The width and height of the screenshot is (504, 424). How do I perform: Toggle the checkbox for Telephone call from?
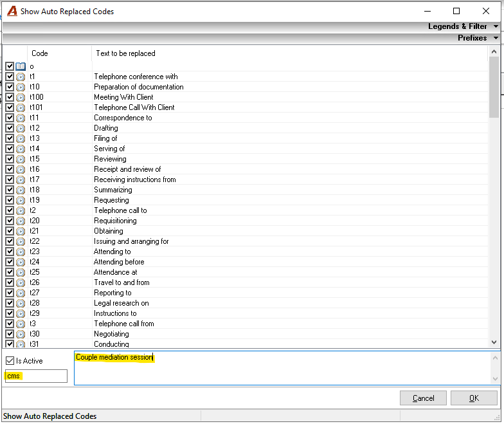[10, 323]
